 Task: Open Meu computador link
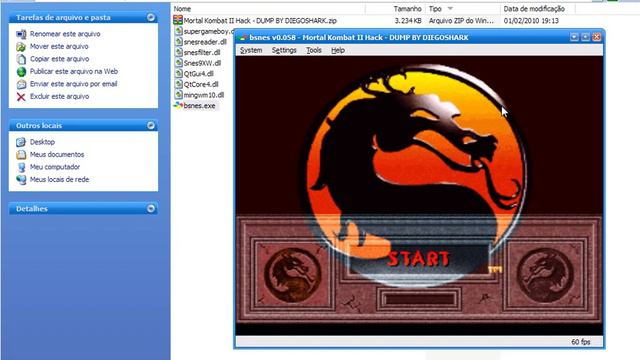(x=55, y=167)
